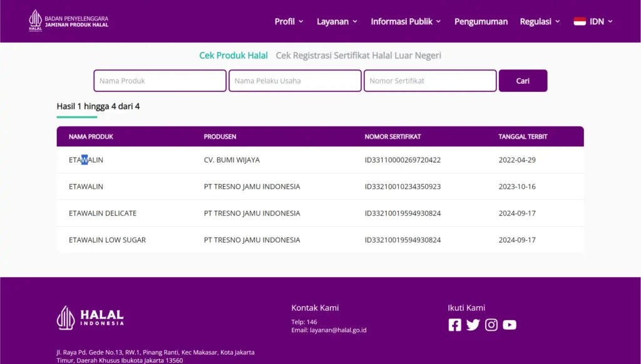Select ETAWALIN product from CV. BUMI WIJAYA row

click(86, 159)
